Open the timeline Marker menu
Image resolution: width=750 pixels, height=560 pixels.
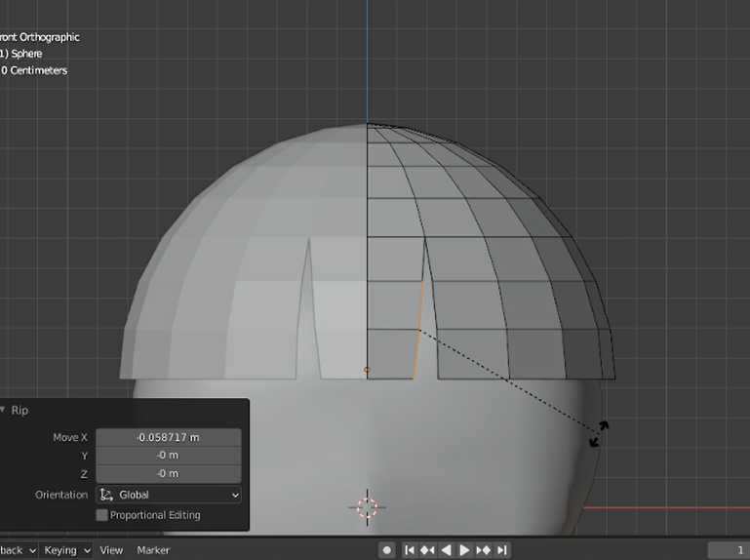point(153,550)
